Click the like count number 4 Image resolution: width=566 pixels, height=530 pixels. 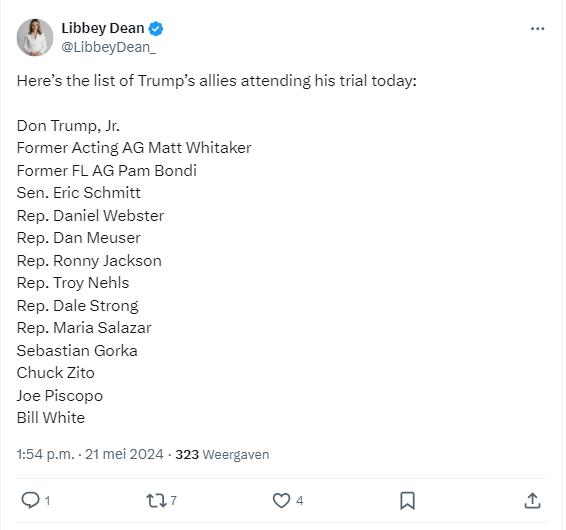(x=300, y=501)
